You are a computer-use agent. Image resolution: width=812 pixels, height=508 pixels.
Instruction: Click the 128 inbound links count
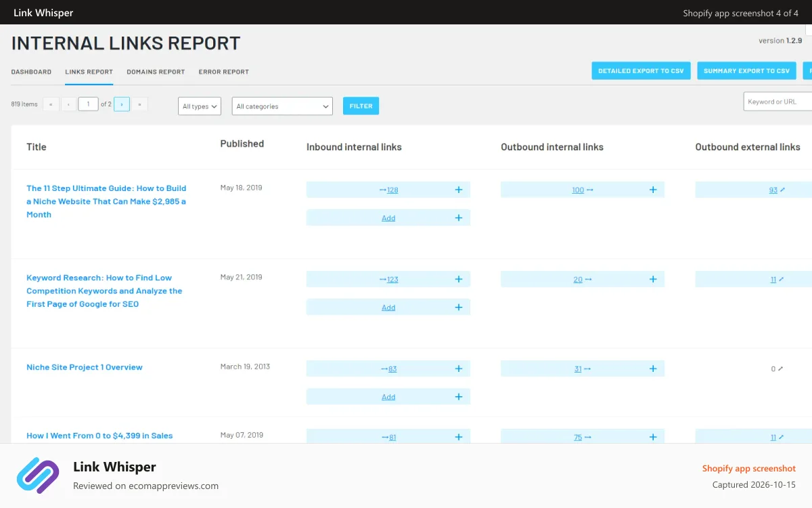392,190
